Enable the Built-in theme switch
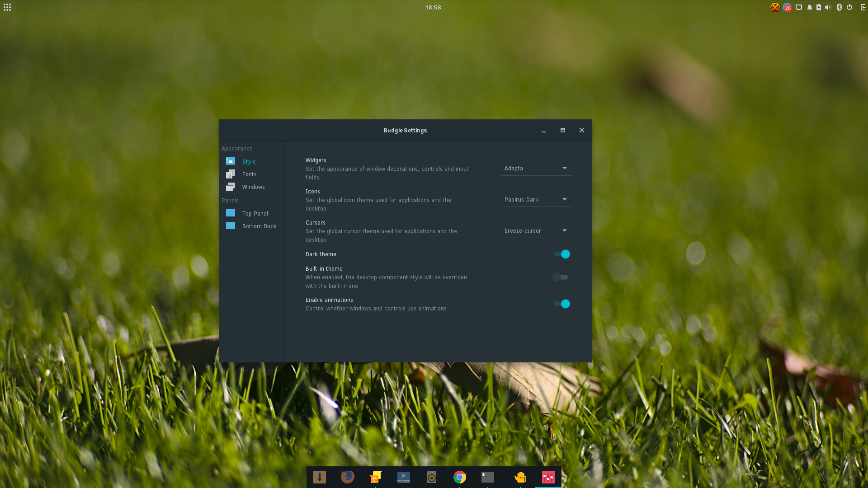This screenshot has height=488, width=868. pos(560,277)
